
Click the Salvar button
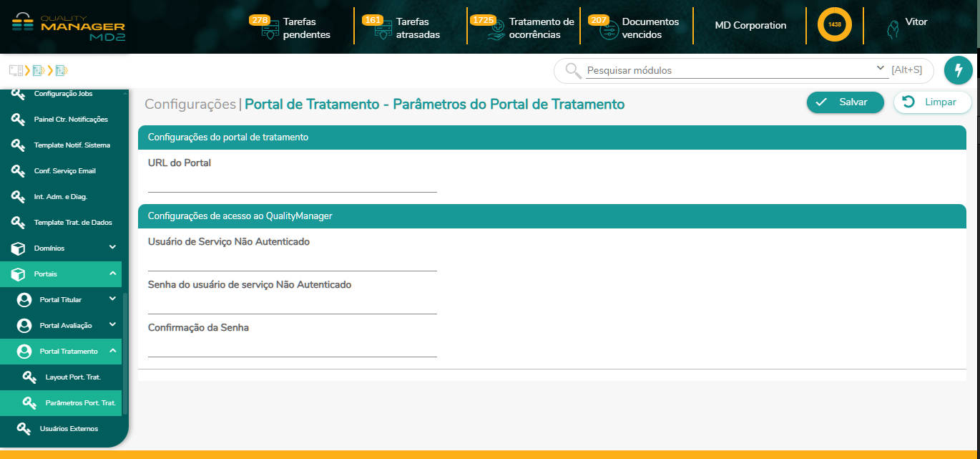(x=846, y=102)
